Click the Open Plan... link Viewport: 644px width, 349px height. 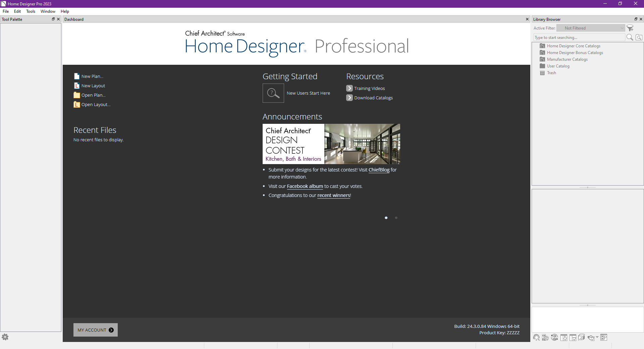tap(94, 95)
